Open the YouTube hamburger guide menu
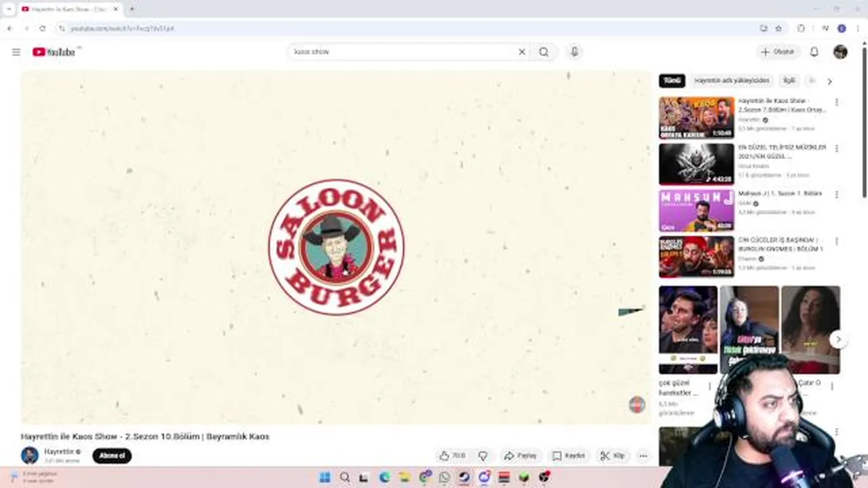This screenshot has height=488, width=868. pos(16,52)
